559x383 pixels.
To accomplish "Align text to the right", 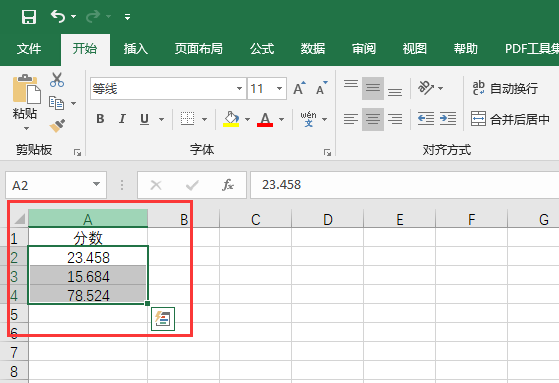I will [395, 119].
